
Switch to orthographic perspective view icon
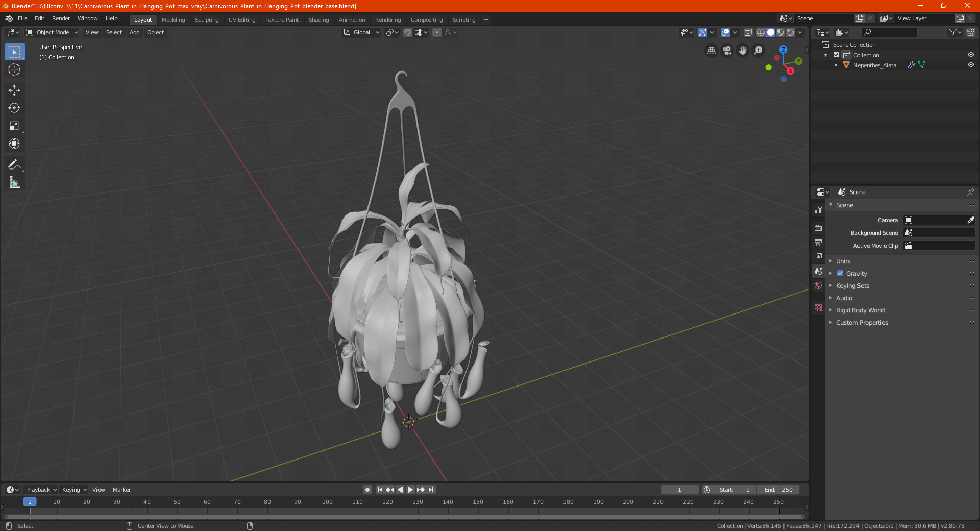tap(711, 51)
